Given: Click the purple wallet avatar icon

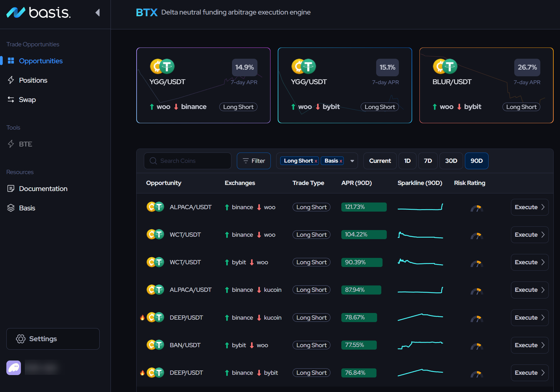Looking at the screenshot, I should (14, 368).
